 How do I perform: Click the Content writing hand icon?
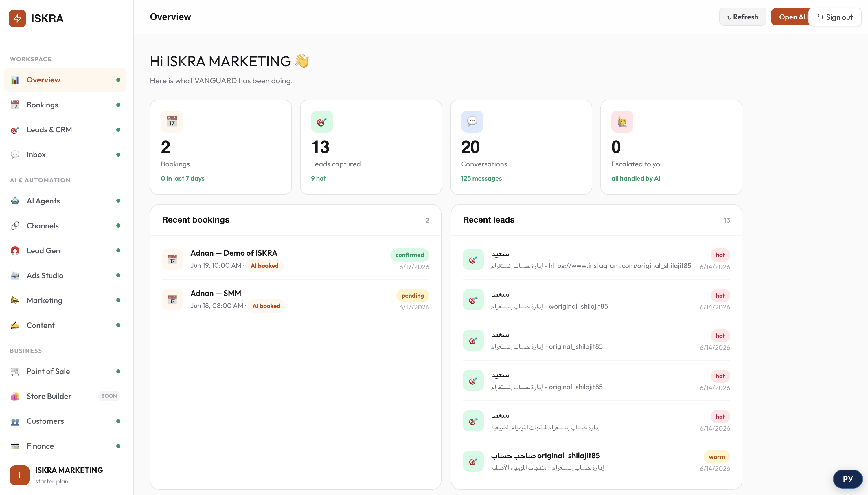[x=15, y=325]
